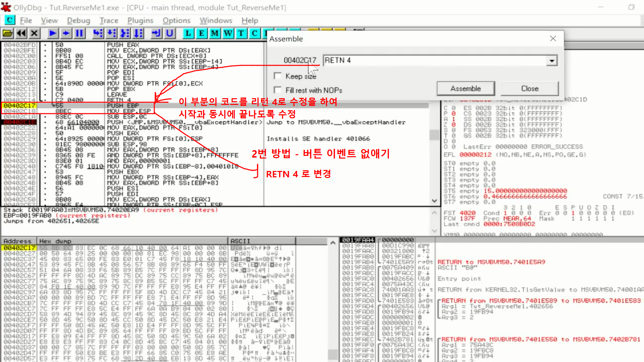Select SUB ESP,98 line at 00402C30
The width and height of the screenshot is (644, 362).
(x=215, y=144)
